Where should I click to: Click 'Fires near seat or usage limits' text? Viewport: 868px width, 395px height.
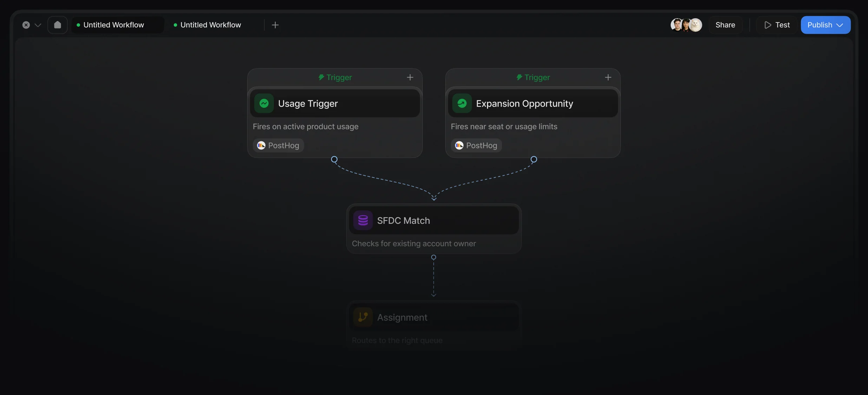(504, 127)
